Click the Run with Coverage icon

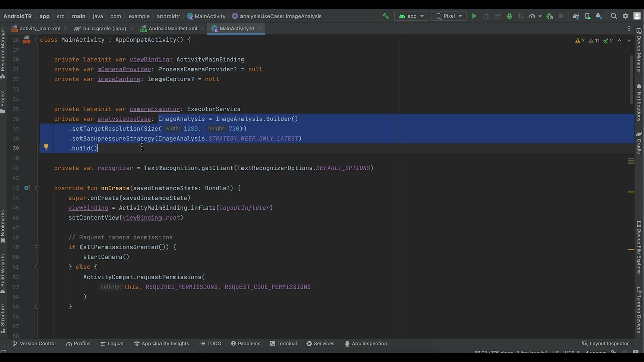coord(521,16)
